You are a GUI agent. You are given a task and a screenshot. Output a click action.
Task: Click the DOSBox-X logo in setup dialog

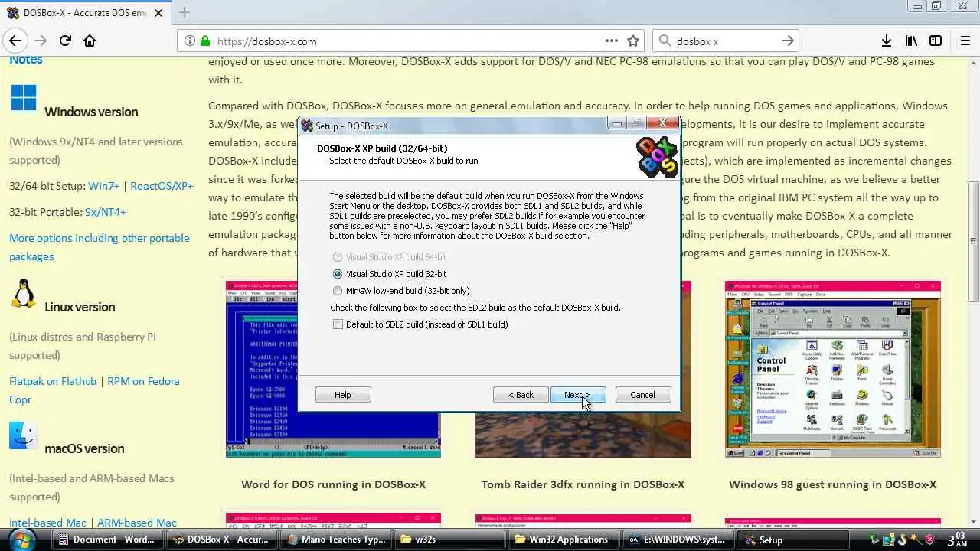[x=657, y=157]
